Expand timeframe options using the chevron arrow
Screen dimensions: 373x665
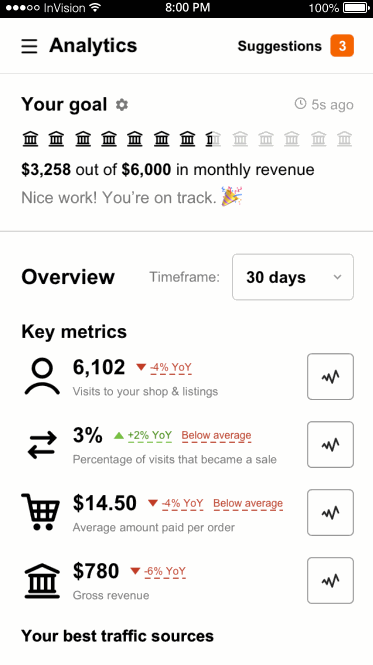[337, 277]
